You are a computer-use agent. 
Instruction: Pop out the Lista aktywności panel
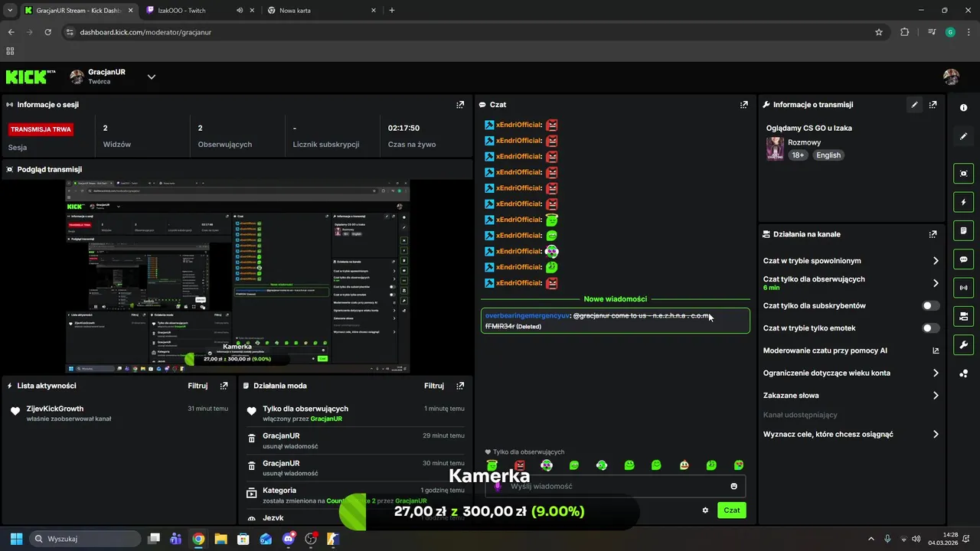click(x=224, y=386)
